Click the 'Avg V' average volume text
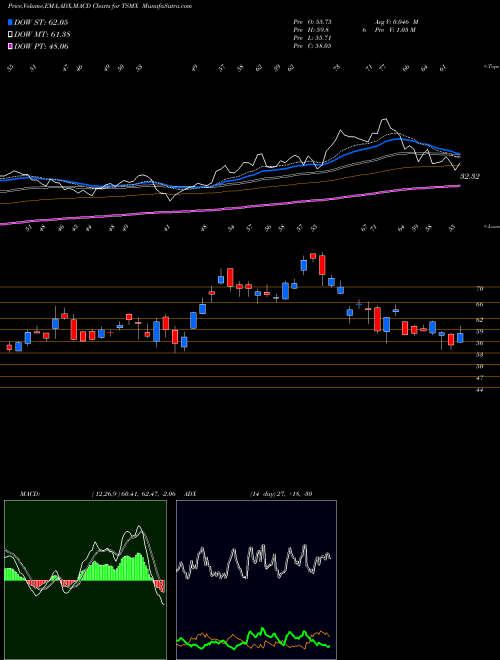Screen dimensions: 500x660 [x=396, y=22]
